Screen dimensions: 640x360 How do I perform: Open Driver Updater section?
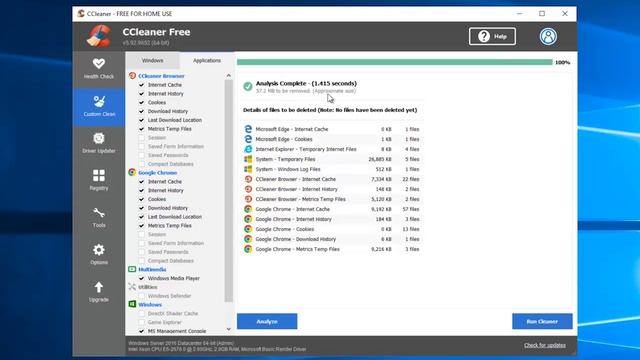(x=99, y=143)
